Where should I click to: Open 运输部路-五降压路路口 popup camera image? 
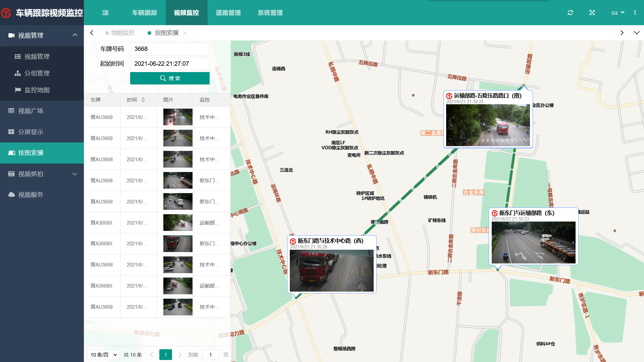click(488, 125)
